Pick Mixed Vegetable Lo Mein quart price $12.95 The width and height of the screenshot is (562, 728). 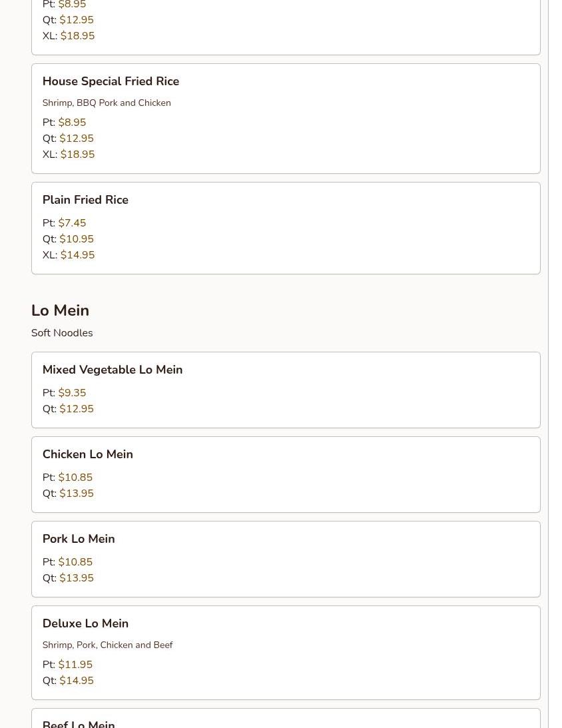point(77,409)
